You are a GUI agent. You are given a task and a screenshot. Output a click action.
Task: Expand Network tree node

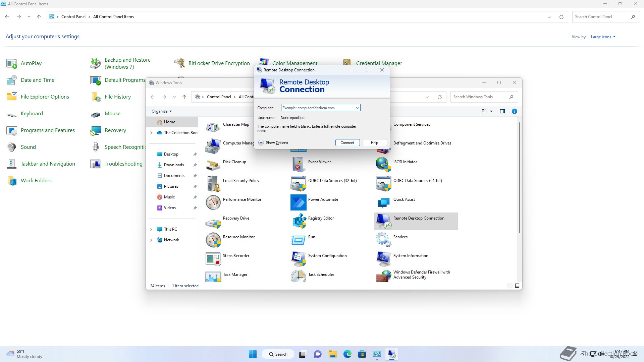(151, 240)
